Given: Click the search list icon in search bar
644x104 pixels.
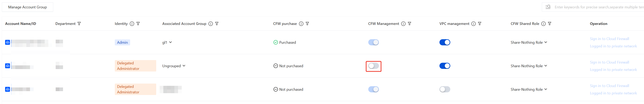Looking at the screenshot, I should tap(548, 7).
